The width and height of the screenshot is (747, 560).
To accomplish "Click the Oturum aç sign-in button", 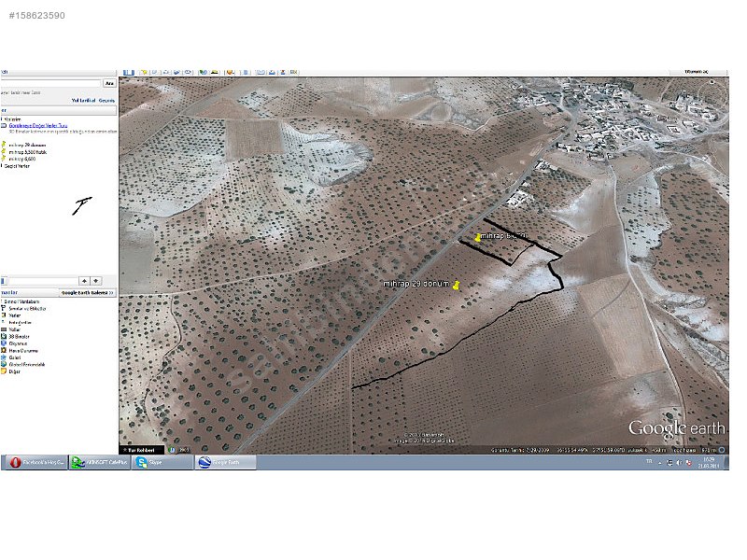I will pyautogui.click(x=697, y=72).
